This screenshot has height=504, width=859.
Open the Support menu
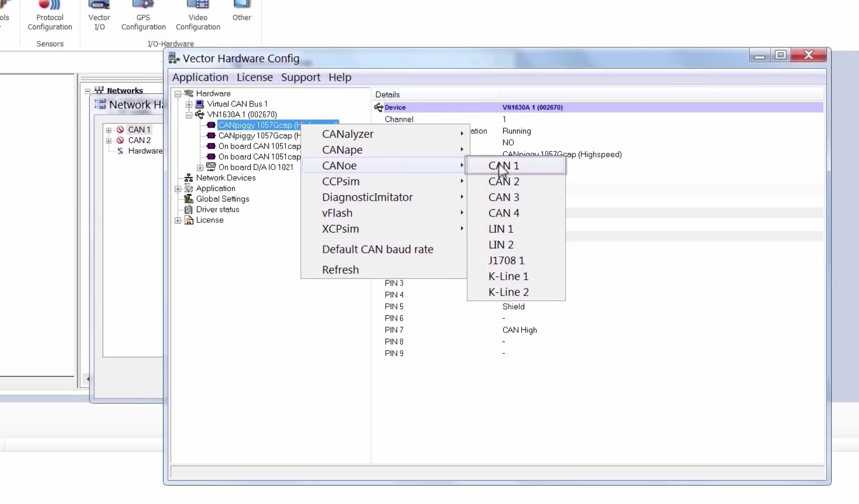(301, 77)
